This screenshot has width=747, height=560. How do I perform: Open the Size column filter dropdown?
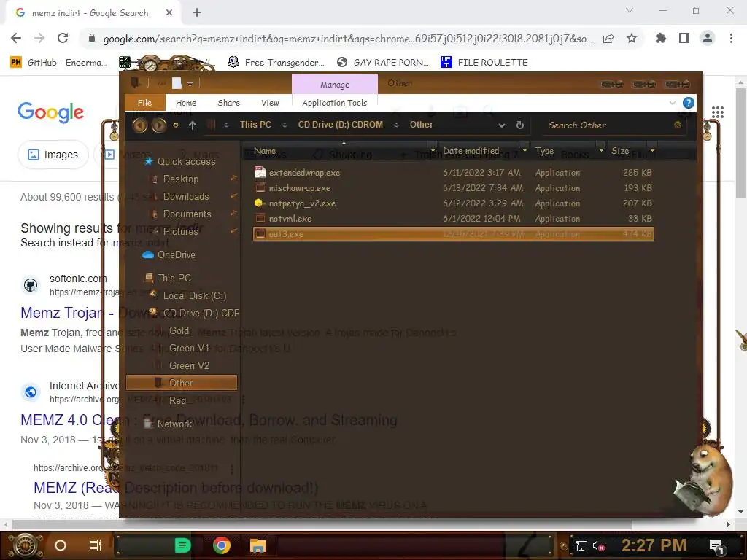click(652, 150)
